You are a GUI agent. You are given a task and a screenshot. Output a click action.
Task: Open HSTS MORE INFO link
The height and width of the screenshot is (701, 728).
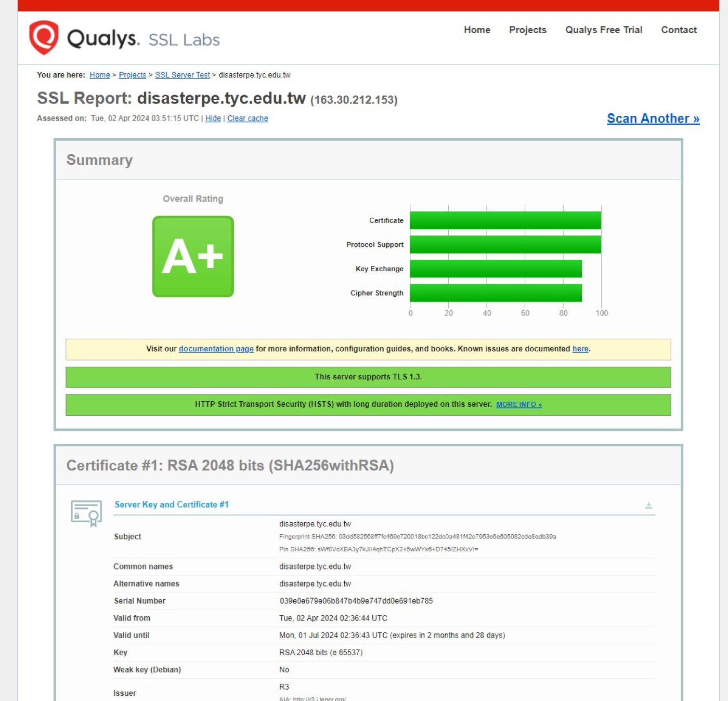pos(518,405)
